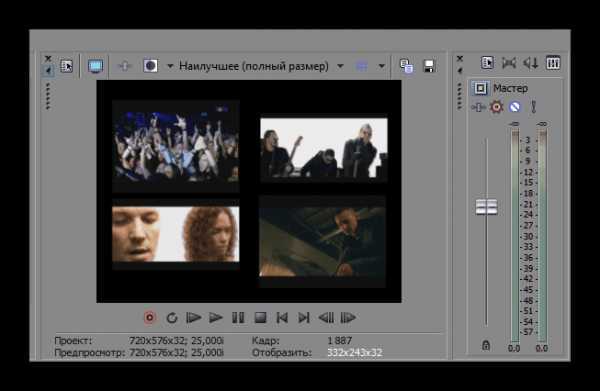Toggle Split Screen View button
Screen dimensions: 600x391
click(x=150, y=66)
